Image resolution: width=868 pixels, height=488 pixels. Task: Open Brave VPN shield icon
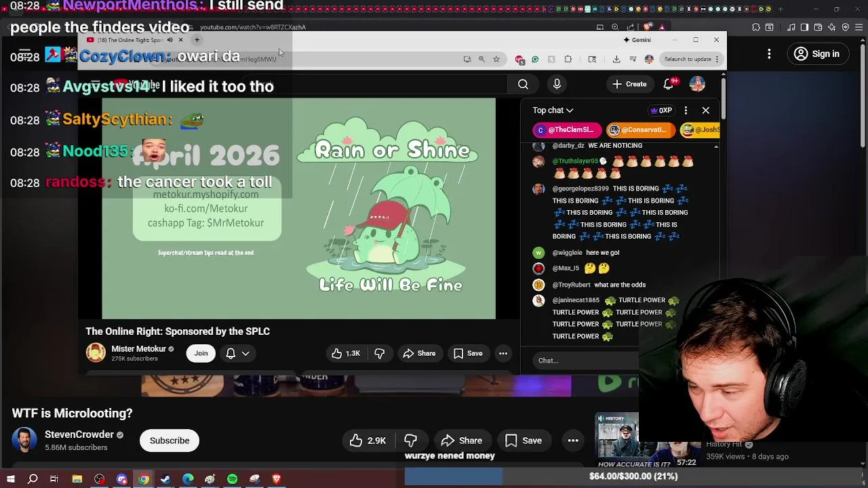(x=846, y=27)
